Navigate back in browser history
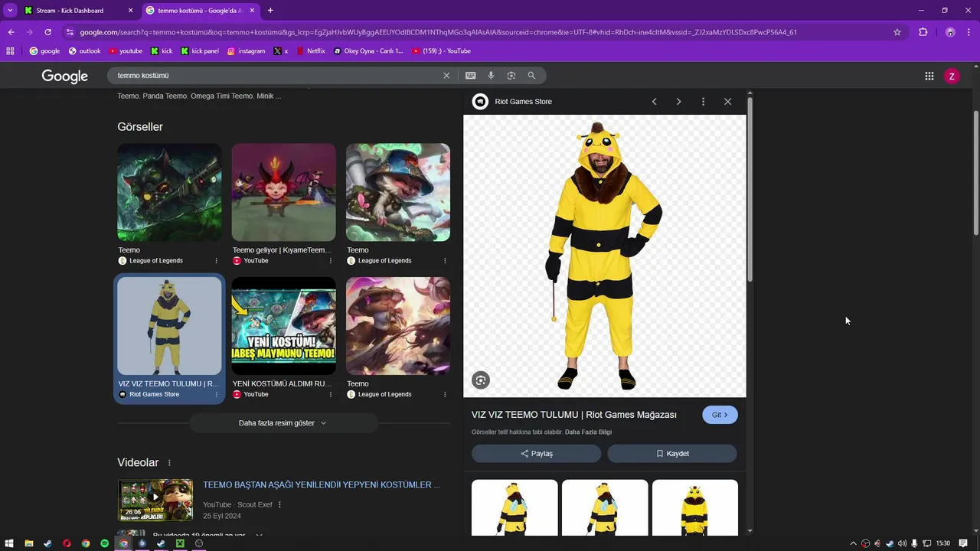The width and height of the screenshot is (980, 551). 11,32
